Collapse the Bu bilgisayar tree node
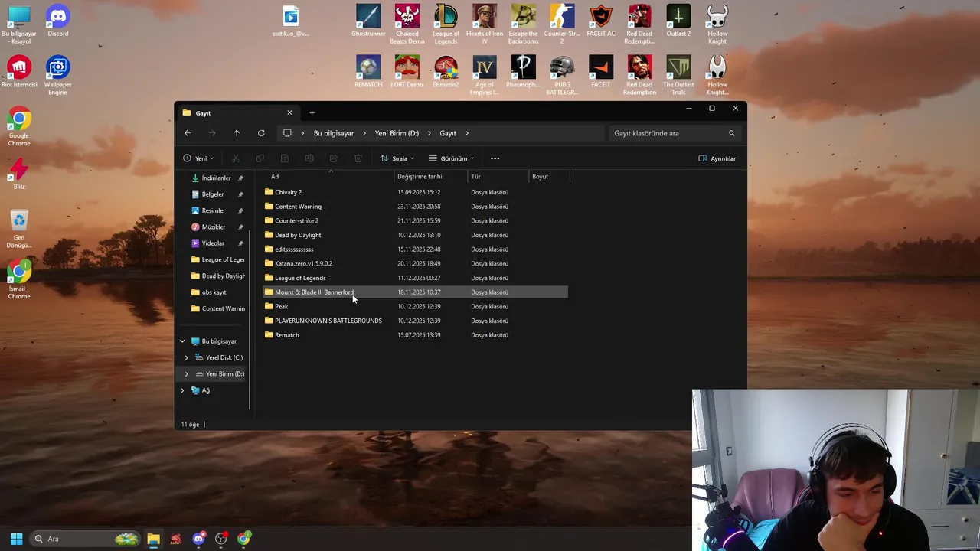 [182, 341]
